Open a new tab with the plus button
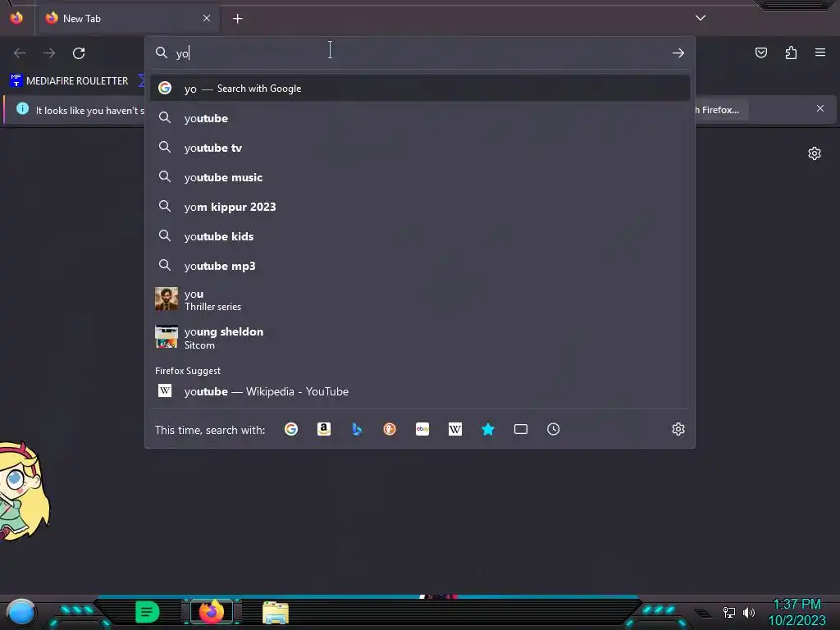Viewport: 840px width, 630px height. [x=237, y=19]
